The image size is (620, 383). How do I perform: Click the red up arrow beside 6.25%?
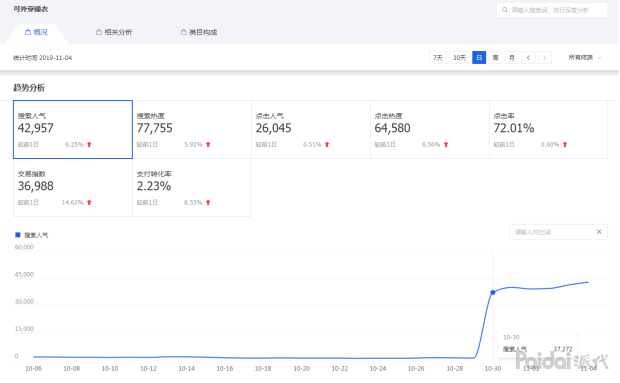pos(89,145)
